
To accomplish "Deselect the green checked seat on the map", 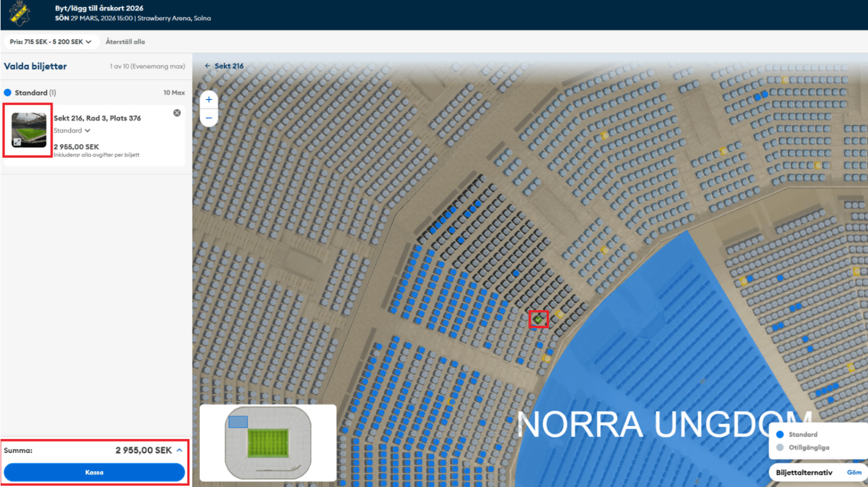I will pyautogui.click(x=538, y=319).
